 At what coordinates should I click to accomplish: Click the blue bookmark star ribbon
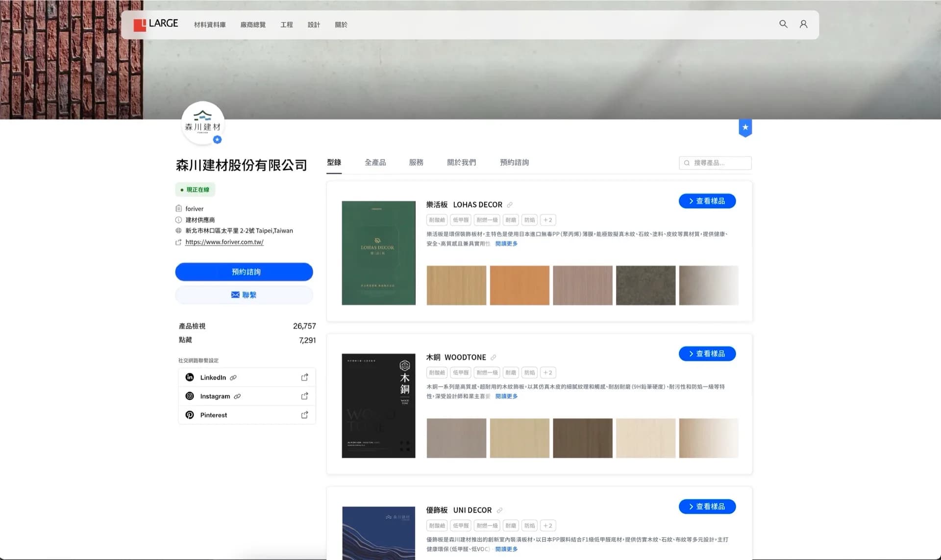pos(745,128)
